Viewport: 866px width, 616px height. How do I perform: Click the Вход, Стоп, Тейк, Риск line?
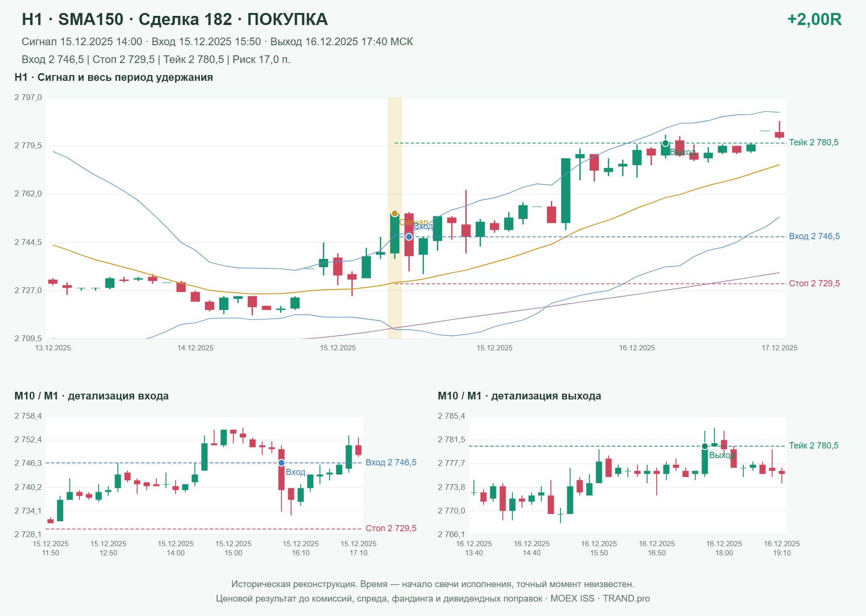156,60
